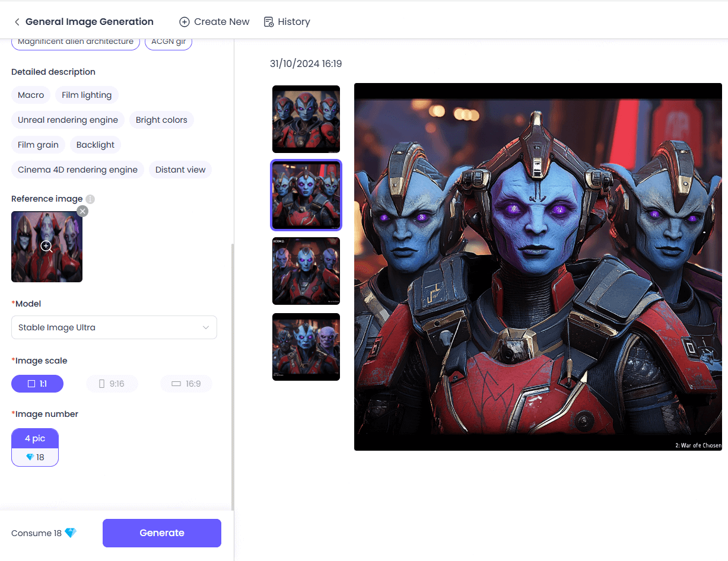Select the first generated thumbnail

[x=306, y=119]
